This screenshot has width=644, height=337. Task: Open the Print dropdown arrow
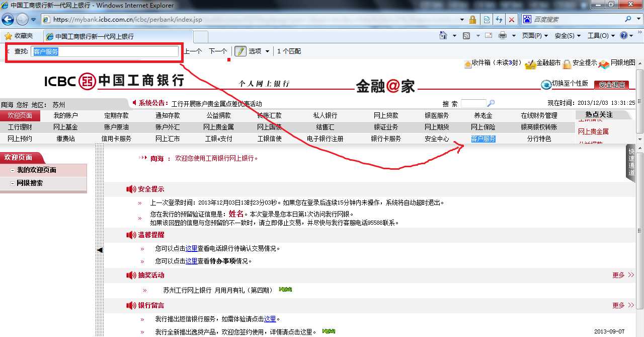pyautogui.click(x=514, y=36)
